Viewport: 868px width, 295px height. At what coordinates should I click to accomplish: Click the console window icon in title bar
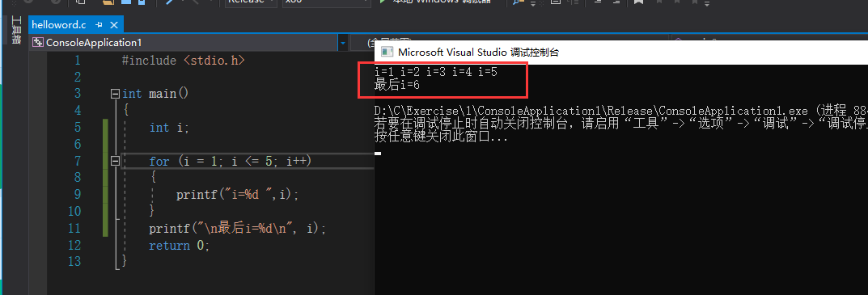(386, 53)
